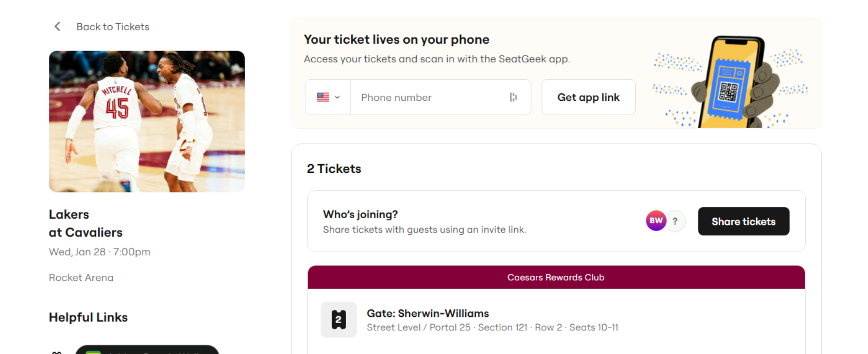This screenshot has height=354, width=868.
Task: Click the Caesars Rewards Club banner
Action: click(x=556, y=277)
